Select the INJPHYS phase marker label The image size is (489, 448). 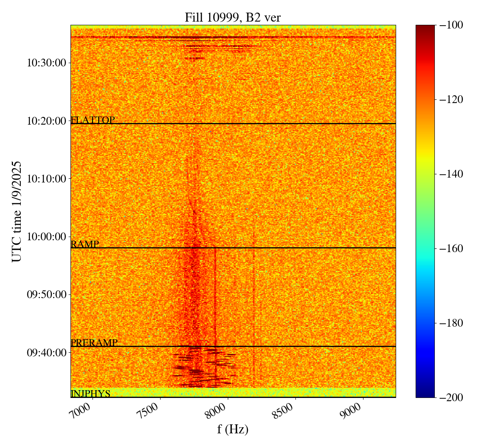pyautogui.click(x=90, y=394)
